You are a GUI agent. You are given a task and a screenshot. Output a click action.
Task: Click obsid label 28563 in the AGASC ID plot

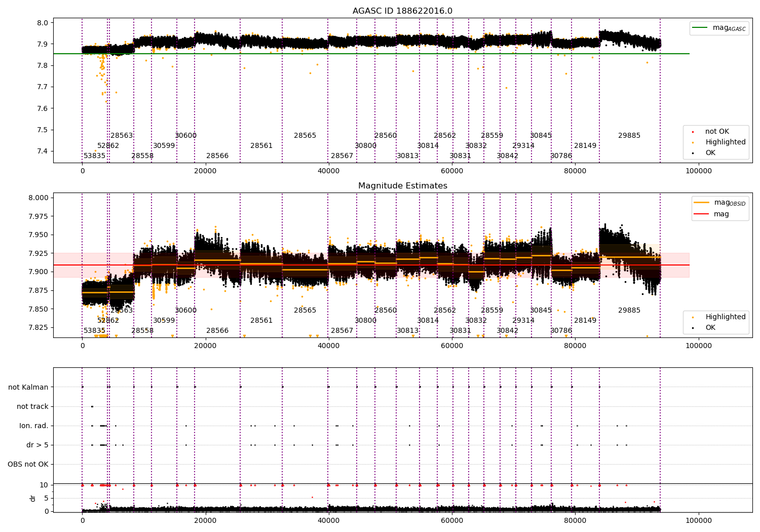[x=122, y=136]
